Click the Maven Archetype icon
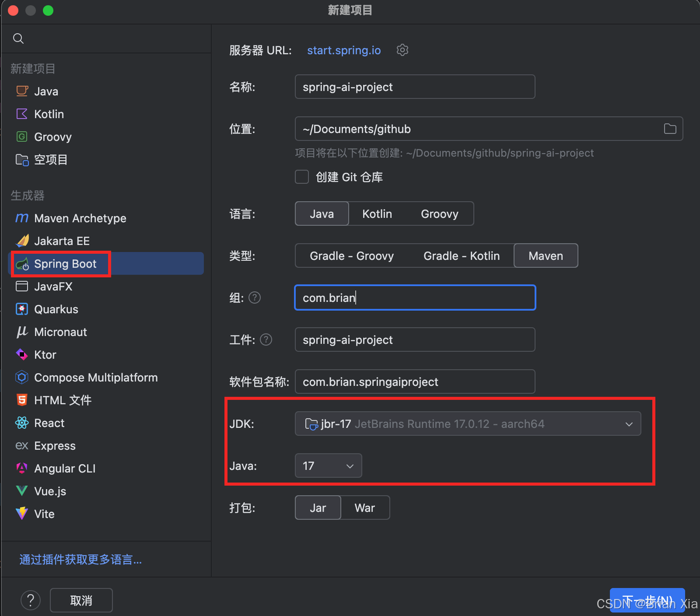700x616 pixels. (22, 218)
